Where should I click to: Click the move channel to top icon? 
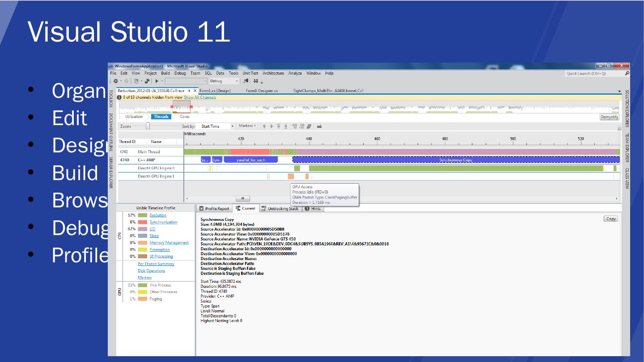tap(279, 126)
